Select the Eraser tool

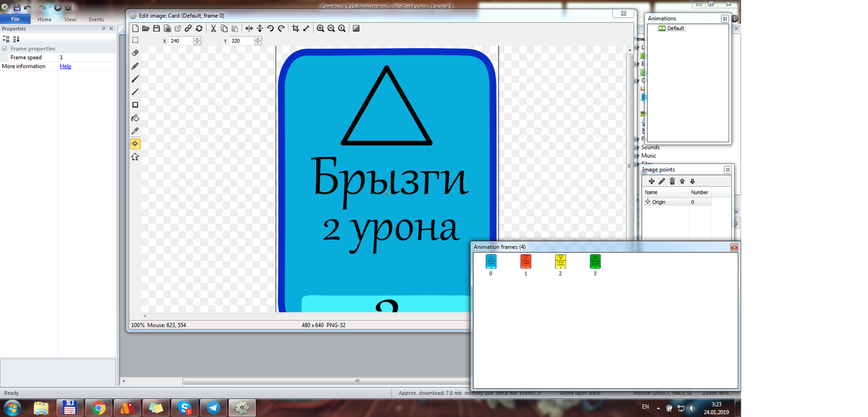[x=135, y=53]
